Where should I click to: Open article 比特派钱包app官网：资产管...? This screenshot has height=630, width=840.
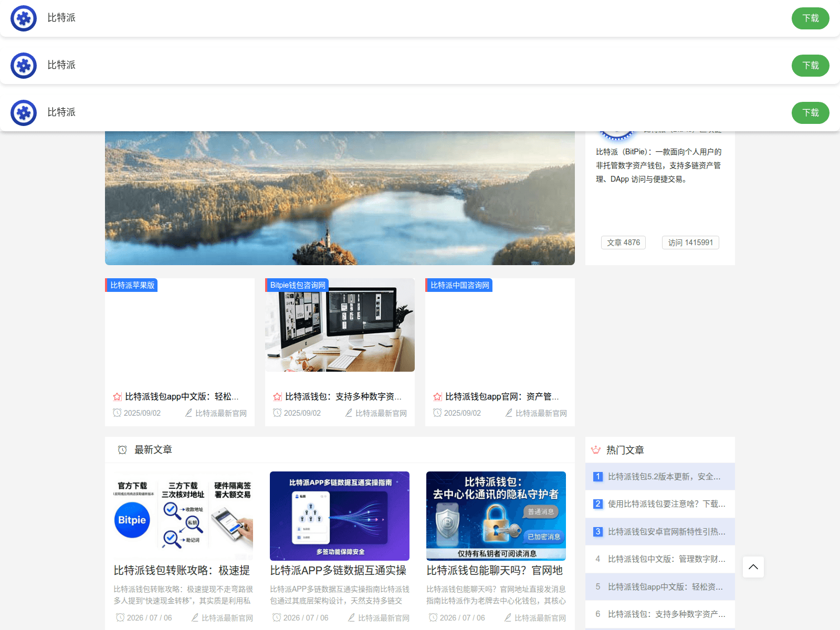[502, 396]
